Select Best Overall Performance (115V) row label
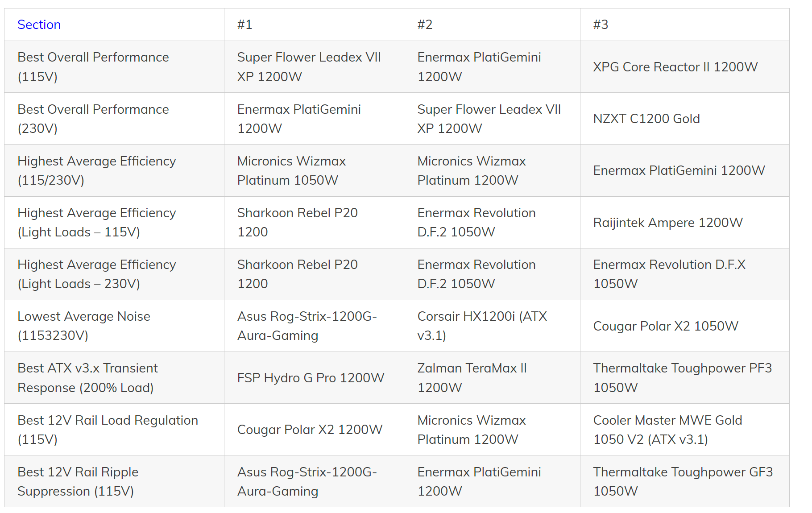Screen dimensions: 812x513 click(x=93, y=67)
